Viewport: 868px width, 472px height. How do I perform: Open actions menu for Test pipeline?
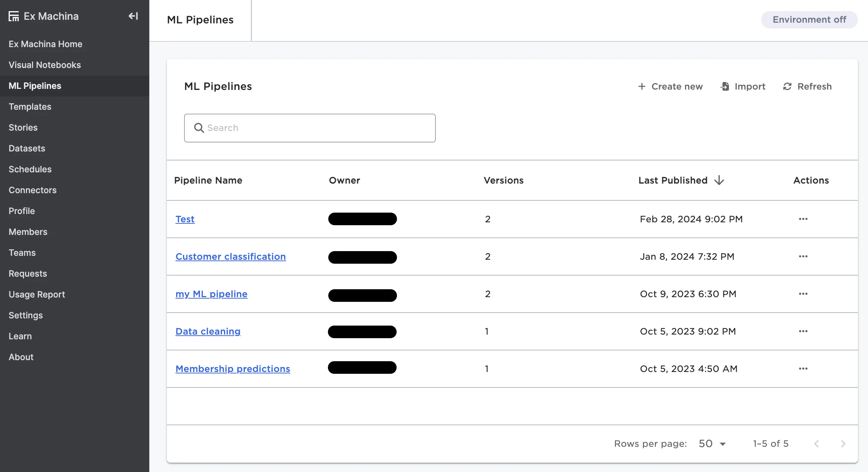(x=803, y=219)
